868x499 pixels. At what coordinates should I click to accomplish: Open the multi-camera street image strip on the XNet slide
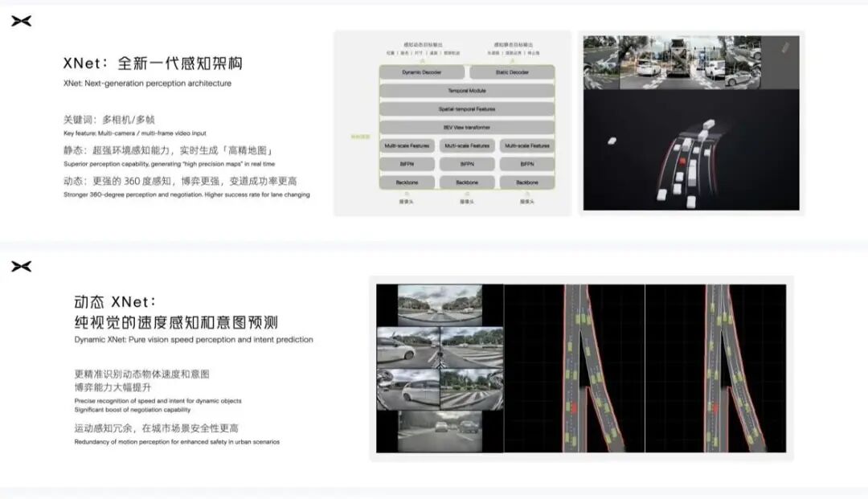672,63
